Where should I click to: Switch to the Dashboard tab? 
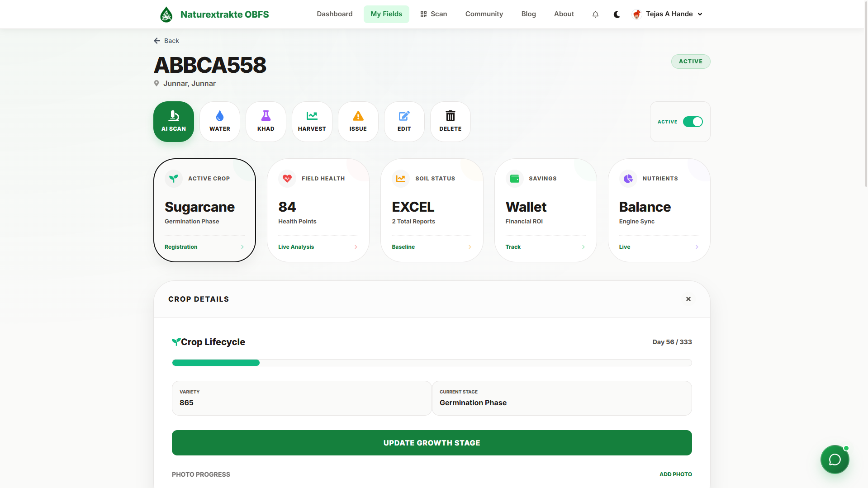[x=334, y=14]
